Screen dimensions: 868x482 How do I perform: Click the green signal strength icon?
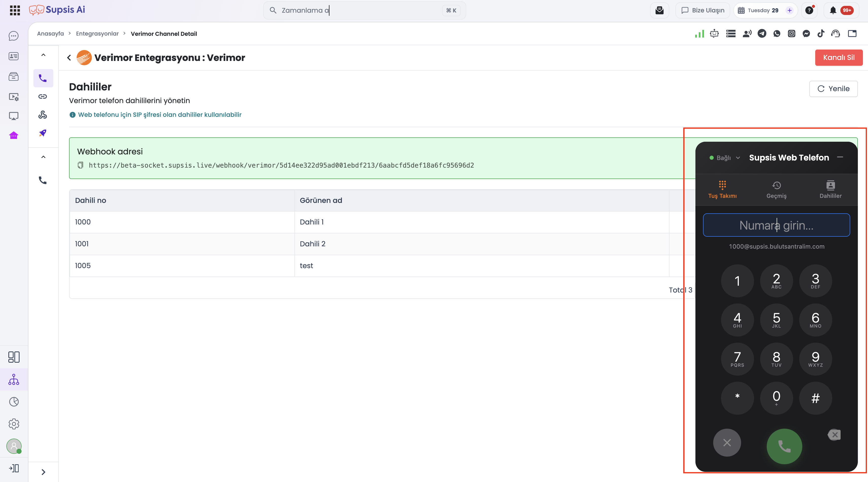[x=699, y=34]
